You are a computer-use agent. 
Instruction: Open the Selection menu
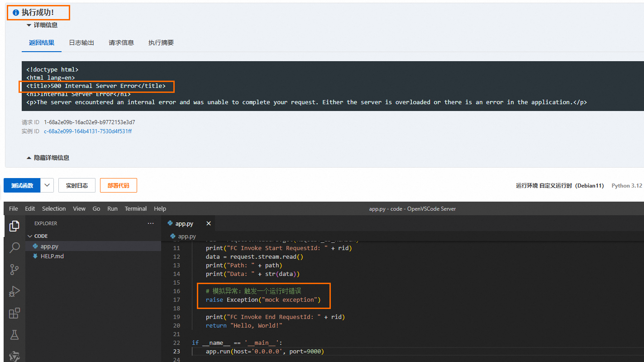[x=54, y=208]
